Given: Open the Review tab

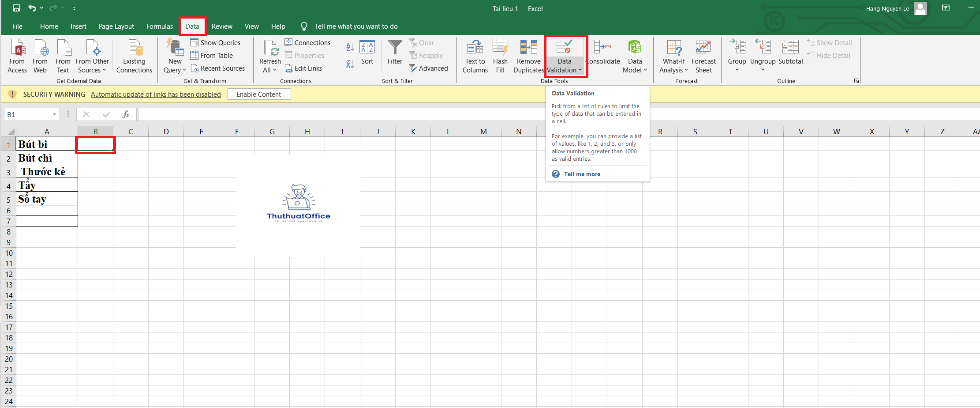Looking at the screenshot, I should (222, 26).
